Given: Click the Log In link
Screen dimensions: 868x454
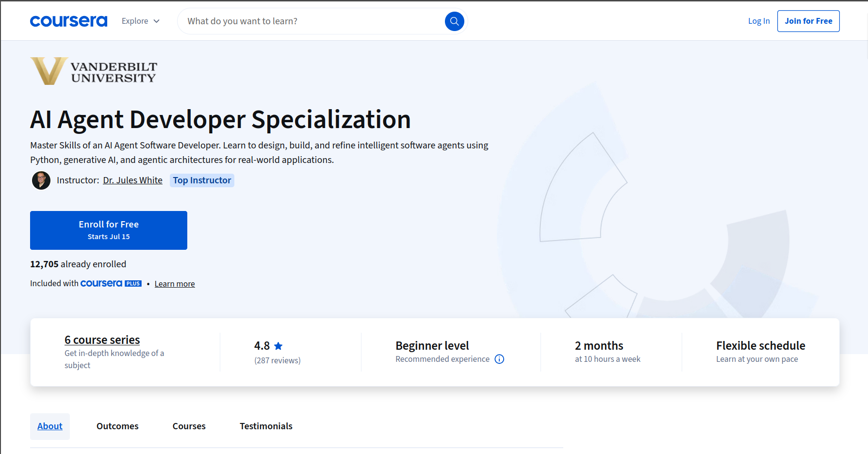Looking at the screenshot, I should (x=759, y=21).
